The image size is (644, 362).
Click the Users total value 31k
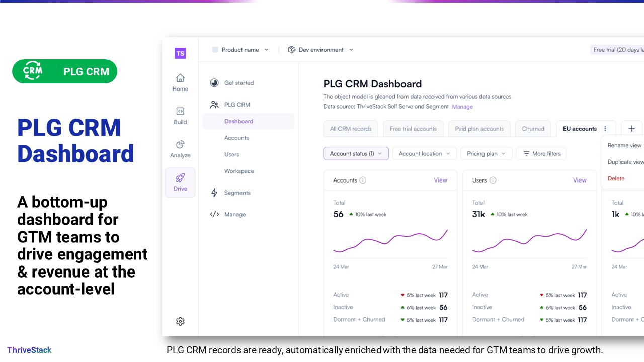pos(478,214)
